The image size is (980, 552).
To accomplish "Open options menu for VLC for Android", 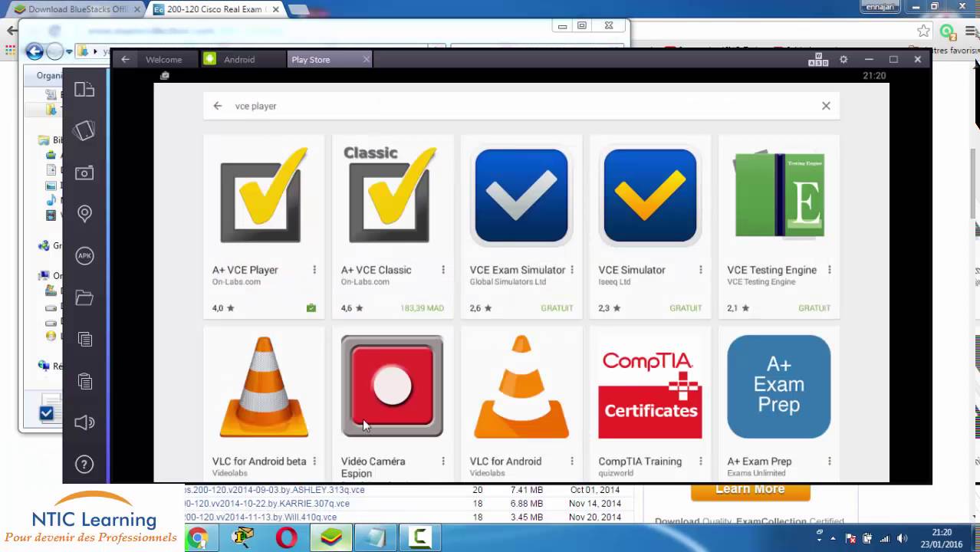I will (x=572, y=462).
